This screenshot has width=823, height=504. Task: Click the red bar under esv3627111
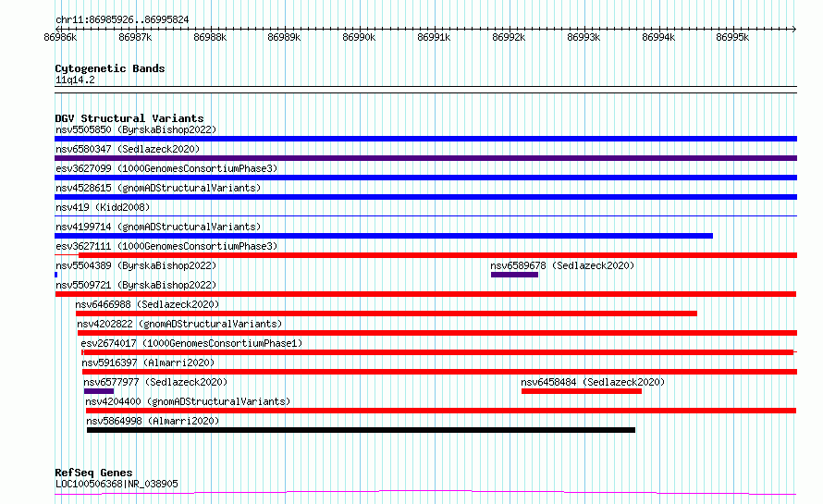(437, 255)
